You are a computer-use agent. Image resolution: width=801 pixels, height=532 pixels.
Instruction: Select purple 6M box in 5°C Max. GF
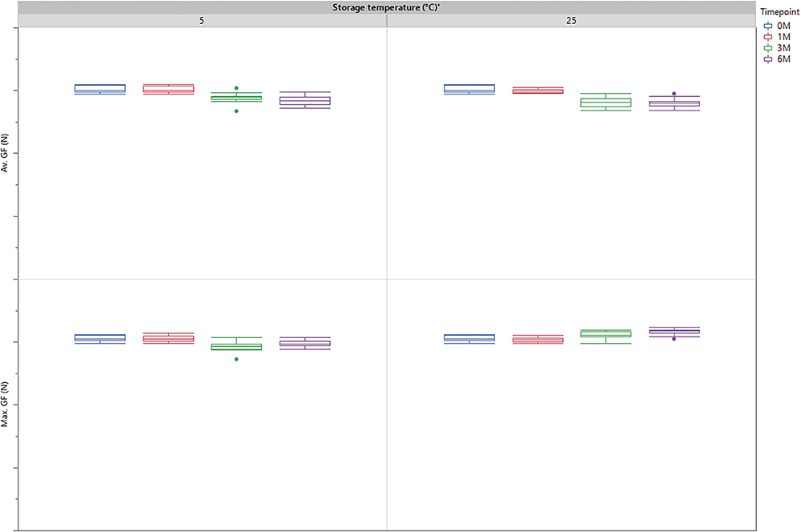(304, 343)
